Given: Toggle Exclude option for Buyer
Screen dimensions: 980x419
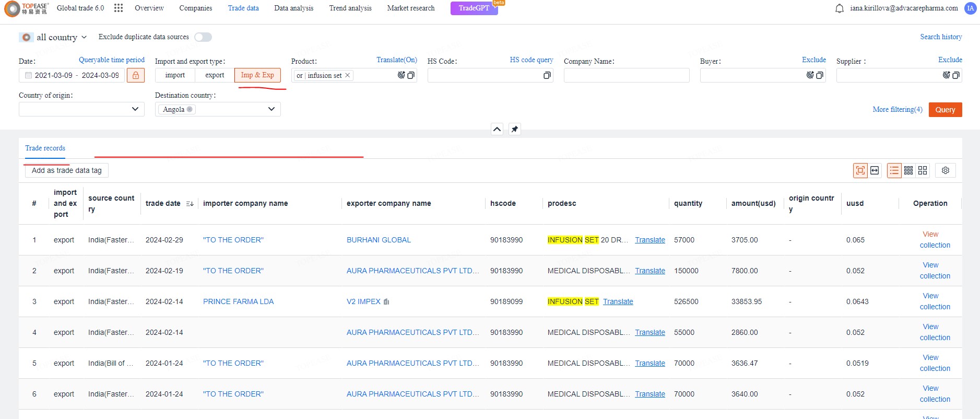Looking at the screenshot, I should pos(814,60).
